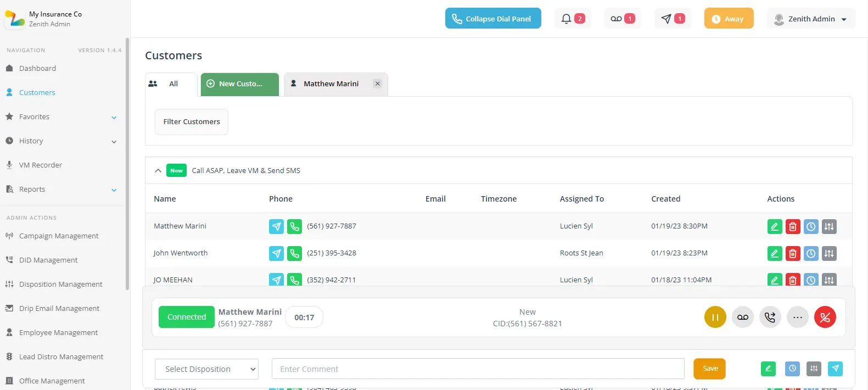Open more call options ellipsis button
This screenshot has height=390, width=868.
click(x=797, y=317)
